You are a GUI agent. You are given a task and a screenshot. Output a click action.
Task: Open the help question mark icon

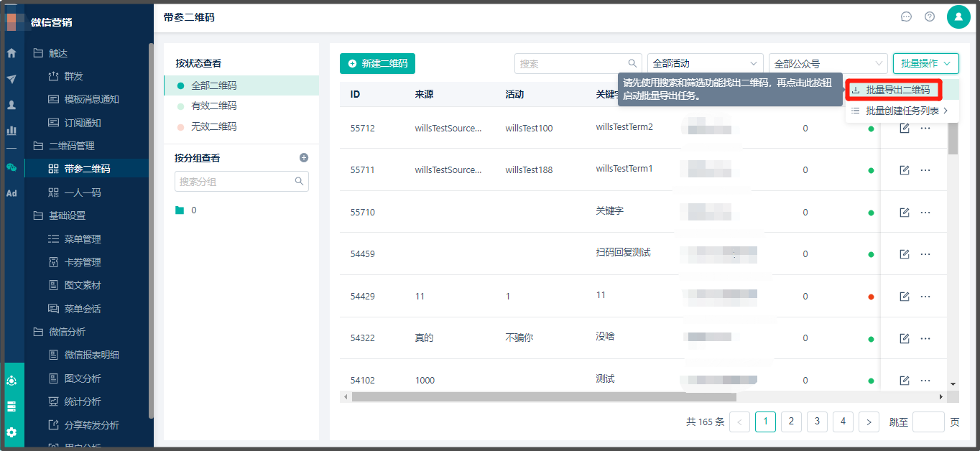pyautogui.click(x=930, y=17)
